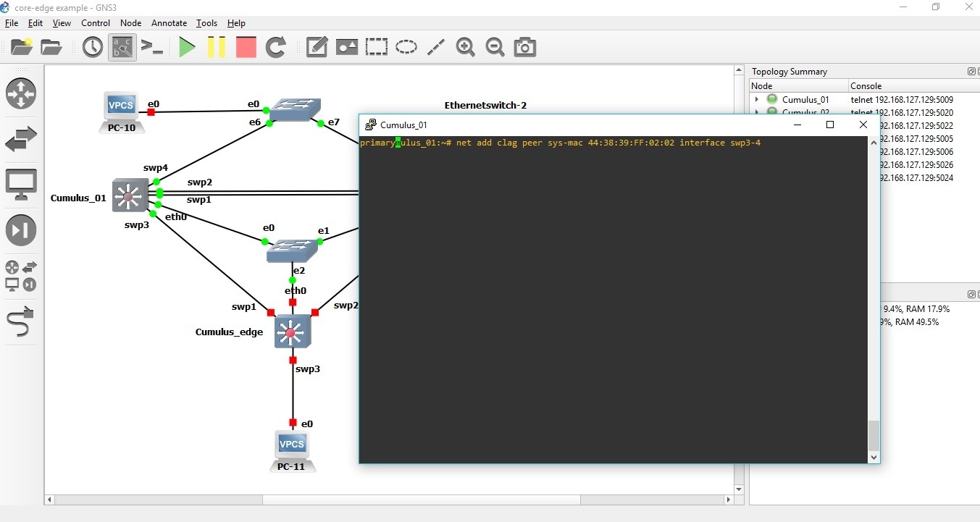The image size is (980, 522).
Task: Select the Cumulus_01 switch node
Action: [x=130, y=195]
